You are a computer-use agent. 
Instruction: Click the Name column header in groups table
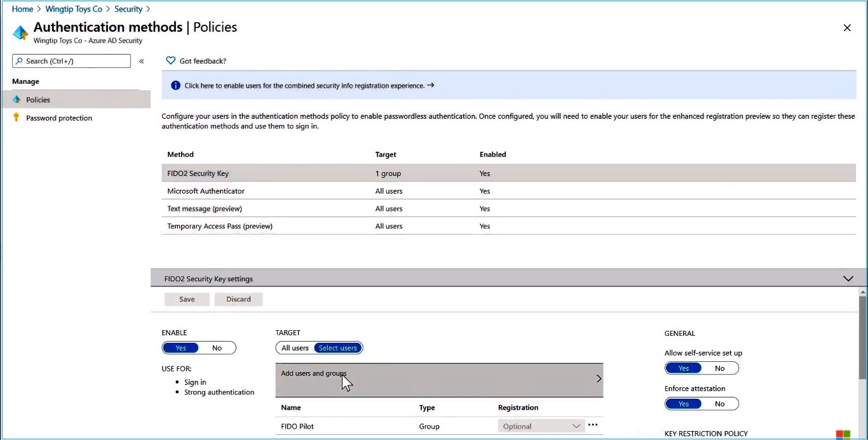pos(291,408)
